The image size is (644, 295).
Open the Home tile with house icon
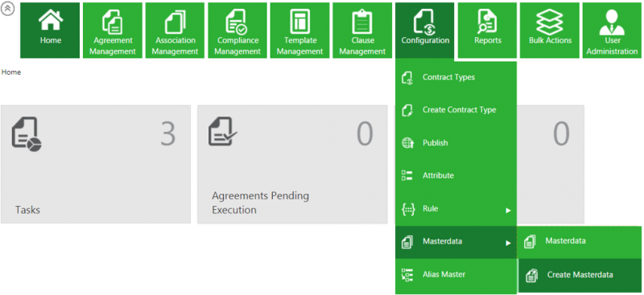[50, 31]
